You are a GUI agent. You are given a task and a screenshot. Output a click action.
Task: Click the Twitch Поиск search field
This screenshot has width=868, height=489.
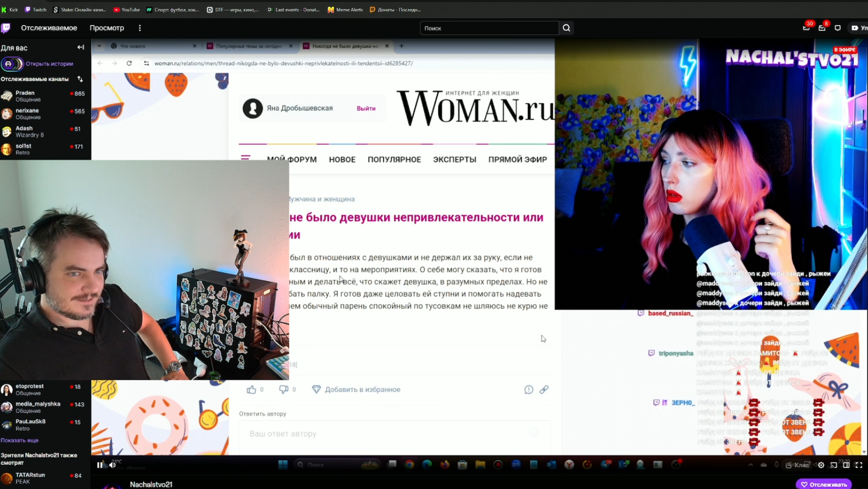489,28
